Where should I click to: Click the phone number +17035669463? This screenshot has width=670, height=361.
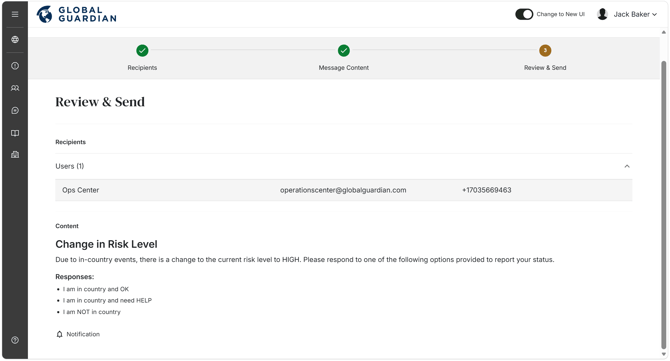(487, 190)
